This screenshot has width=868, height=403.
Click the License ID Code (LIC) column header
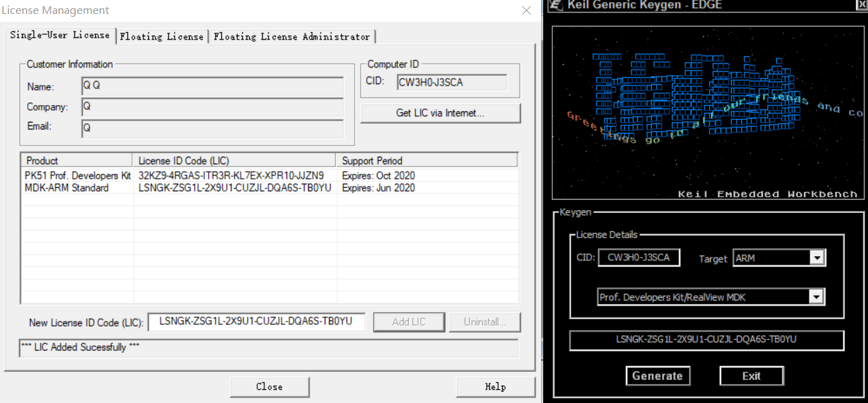[234, 160]
